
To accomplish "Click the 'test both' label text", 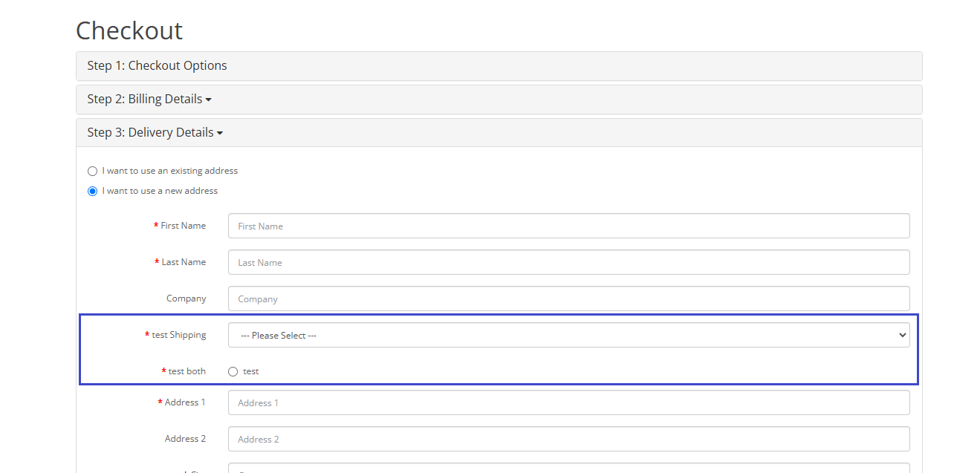I will tap(186, 371).
